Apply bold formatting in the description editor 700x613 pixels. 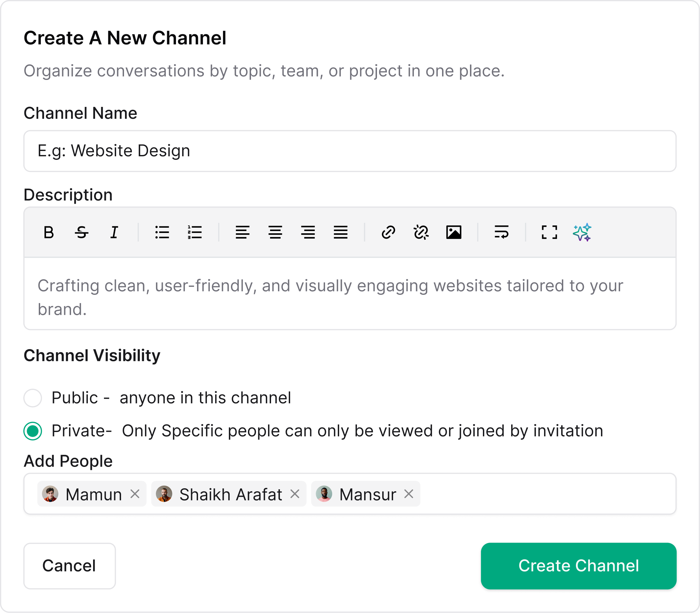coord(49,233)
